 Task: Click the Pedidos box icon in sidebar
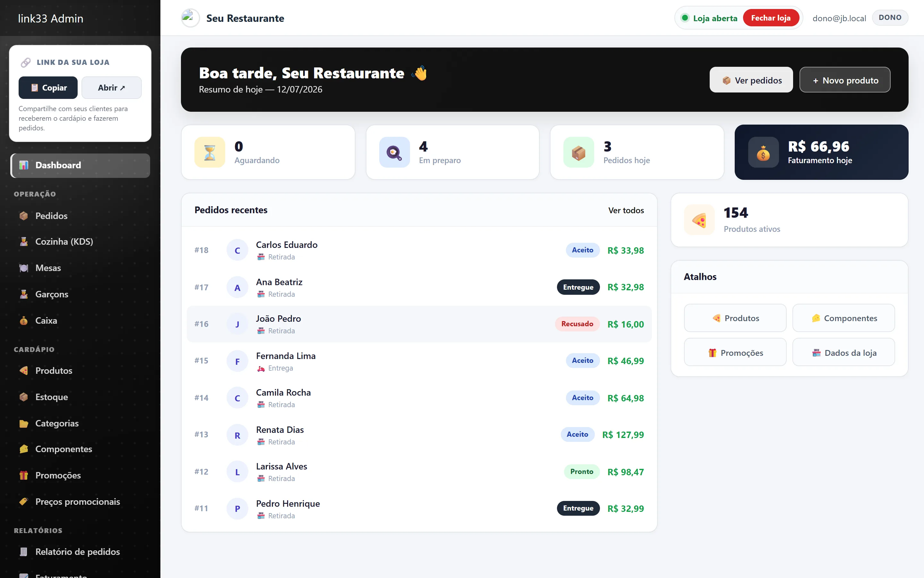coord(24,216)
